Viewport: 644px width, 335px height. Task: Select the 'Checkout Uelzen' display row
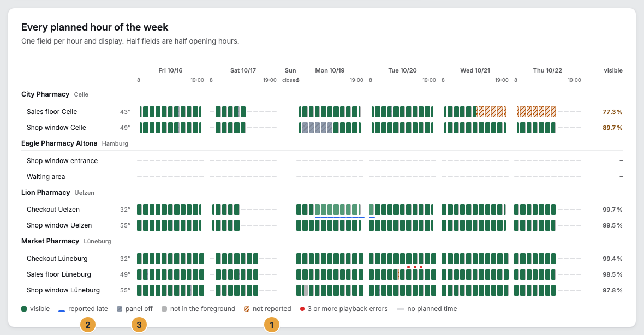click(x=322, y=210)
